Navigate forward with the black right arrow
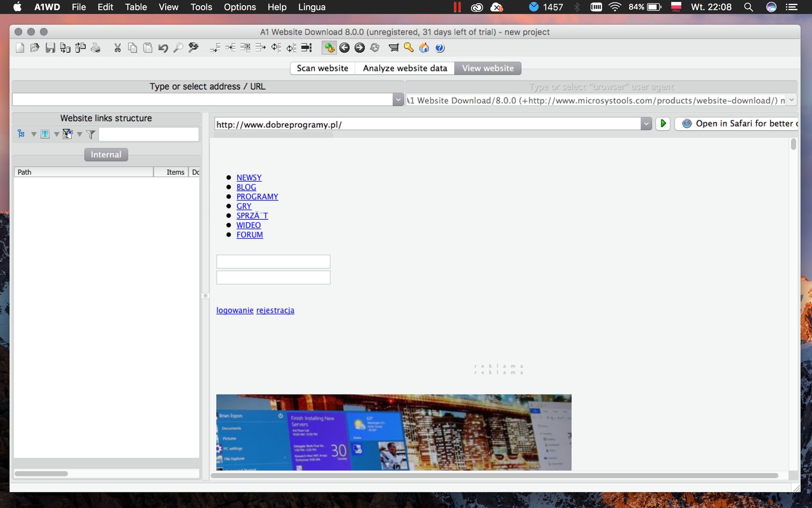Viewport: 812px width, 508px height. point(360,48)
